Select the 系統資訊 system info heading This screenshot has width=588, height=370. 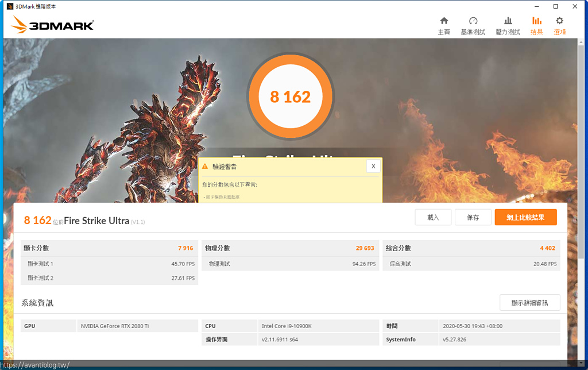37,303
